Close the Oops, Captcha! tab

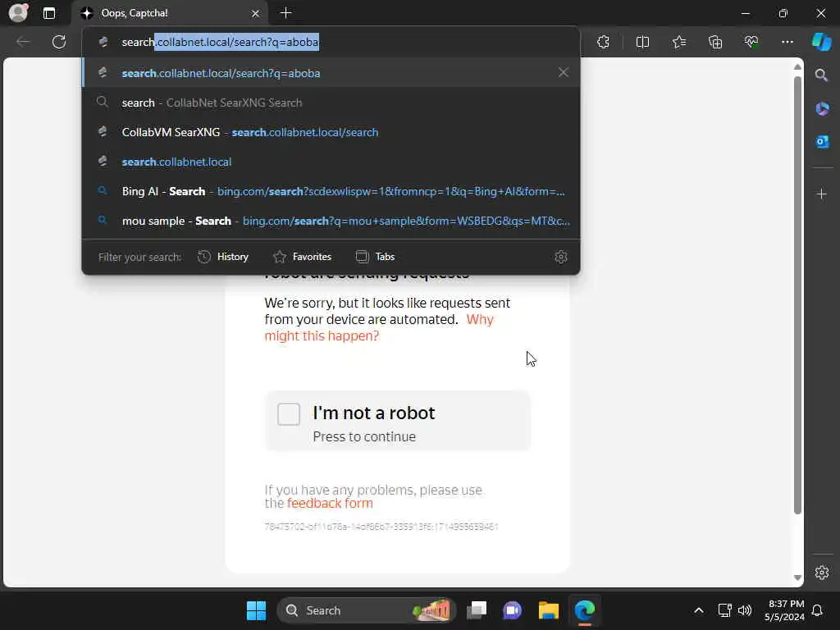coord(256,13)
